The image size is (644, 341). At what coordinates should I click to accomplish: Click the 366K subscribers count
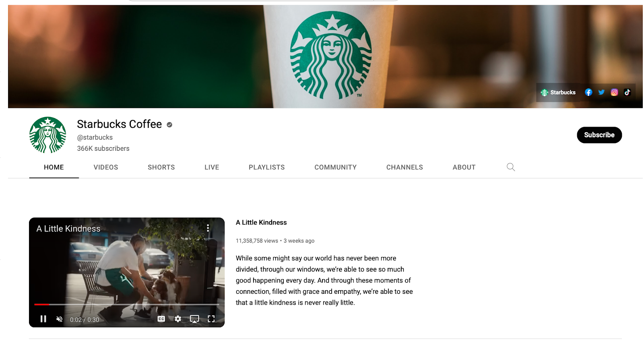tap(103, 148)
